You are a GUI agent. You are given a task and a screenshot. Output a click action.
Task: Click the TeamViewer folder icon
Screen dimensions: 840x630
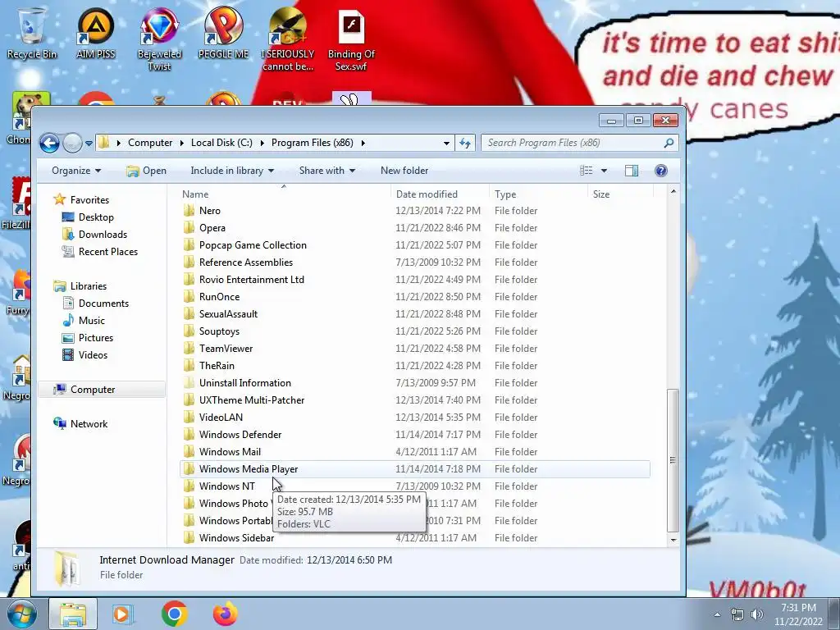click(189, 348)
